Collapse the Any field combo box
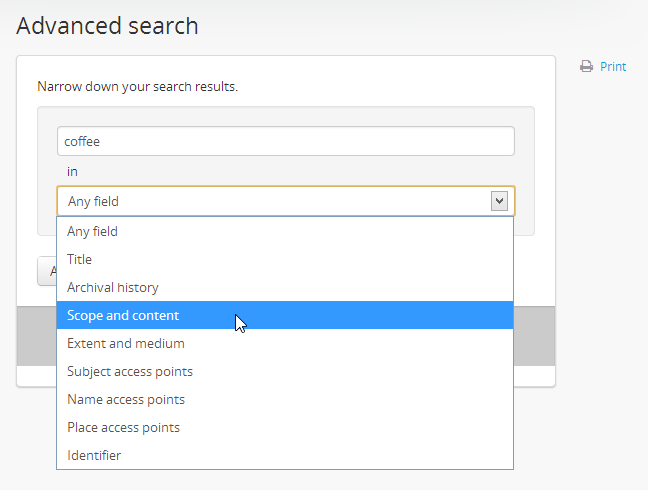648x490 pixels. point(280,201)
